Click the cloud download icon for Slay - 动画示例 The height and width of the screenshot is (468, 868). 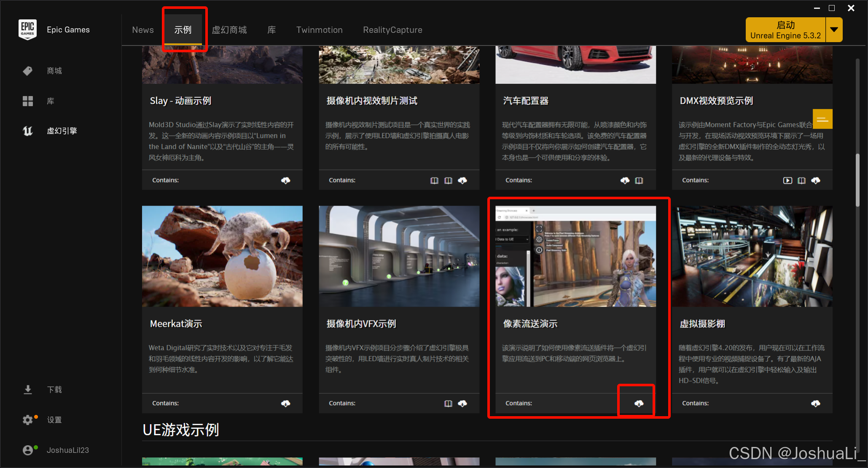pos(286,180)
